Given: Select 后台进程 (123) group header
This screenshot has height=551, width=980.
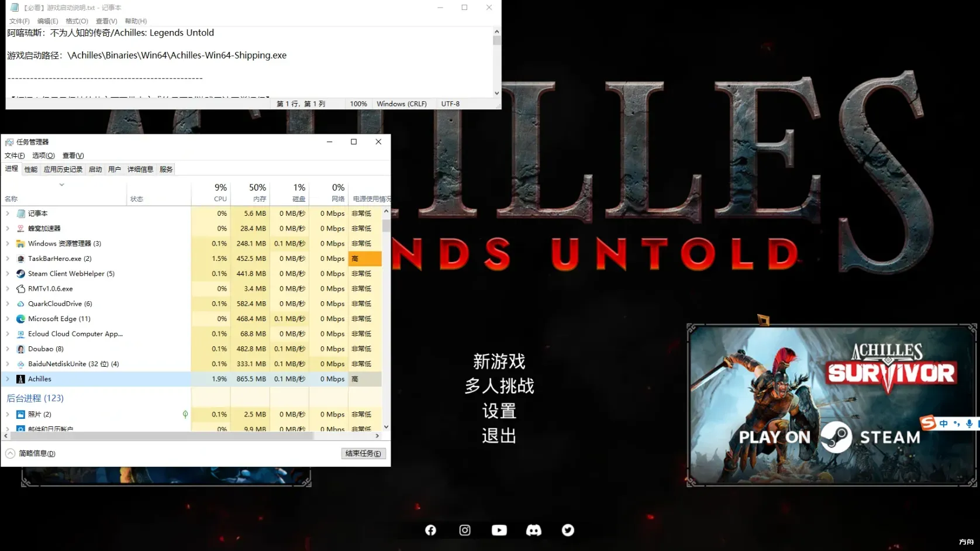Looking at the screenshot, I should 35,398.
